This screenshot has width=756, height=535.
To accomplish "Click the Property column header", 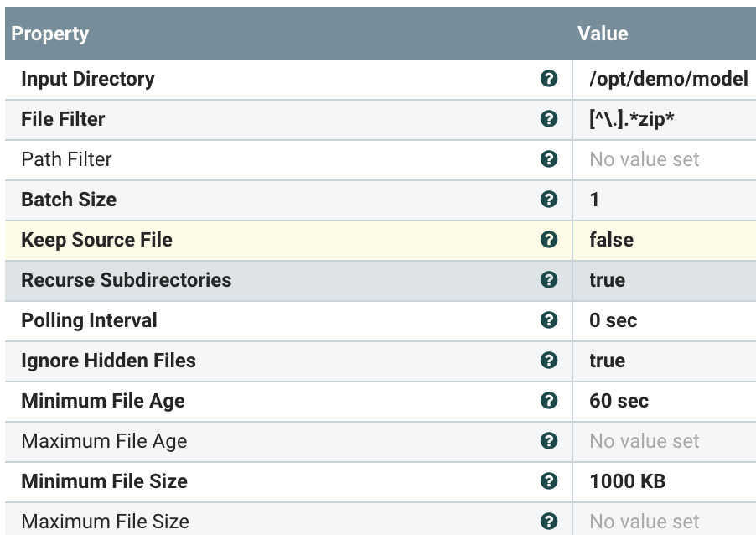I will [50, 34].
